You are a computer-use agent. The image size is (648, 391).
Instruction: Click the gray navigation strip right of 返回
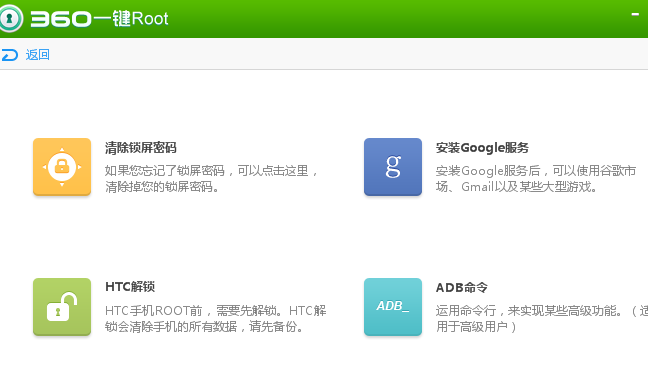pyautogui.click(x=347, y=54)
